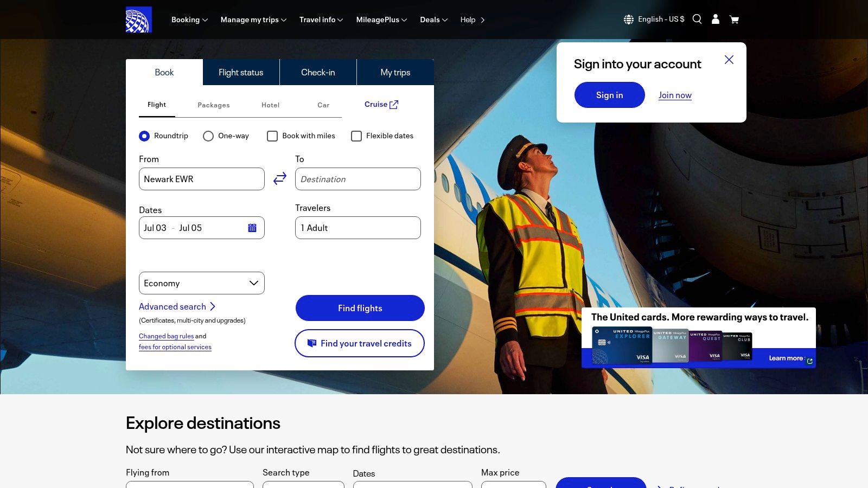The image size is (868, 488).
Task: Expand the Deals menu
Action: [x=433, y=20]
